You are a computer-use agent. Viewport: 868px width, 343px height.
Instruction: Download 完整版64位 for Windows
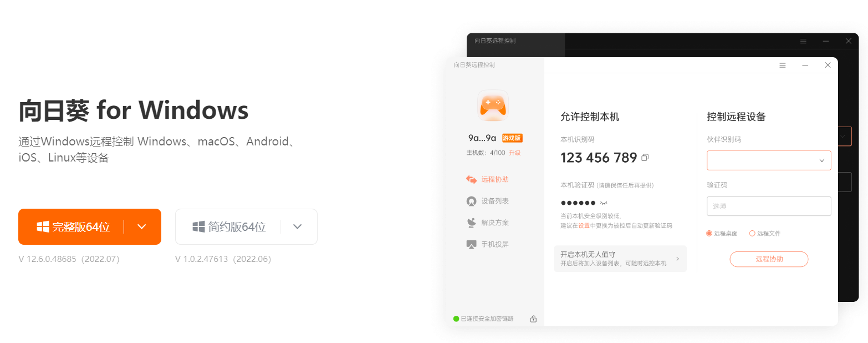coord(73,226)
